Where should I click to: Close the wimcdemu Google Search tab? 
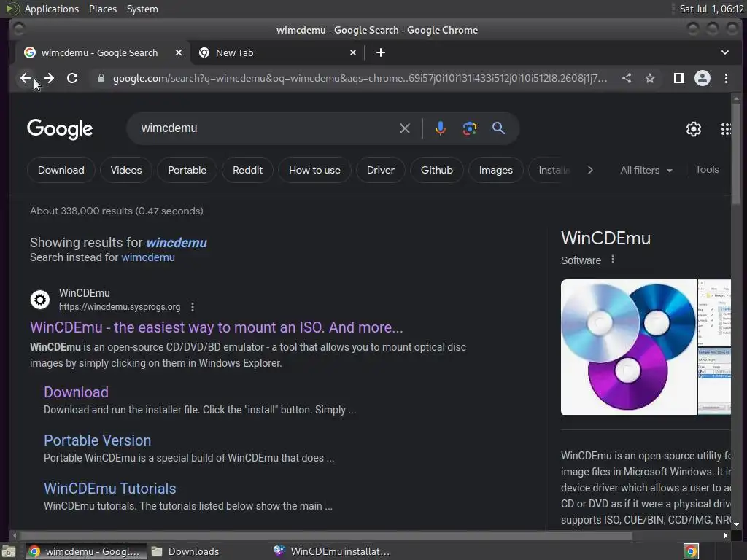178,52
